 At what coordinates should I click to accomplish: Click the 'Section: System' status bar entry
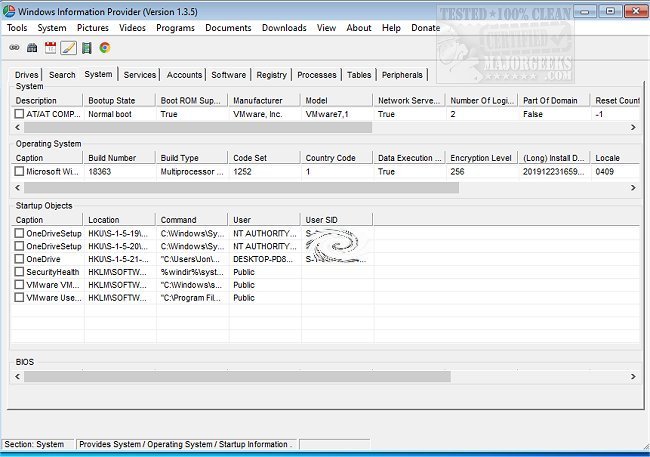tap(38, 444)
